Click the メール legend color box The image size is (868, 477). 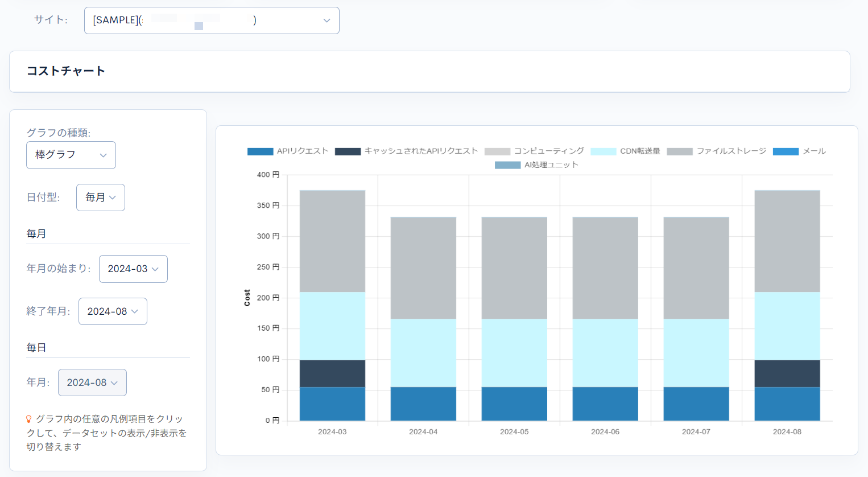point(786,151)
